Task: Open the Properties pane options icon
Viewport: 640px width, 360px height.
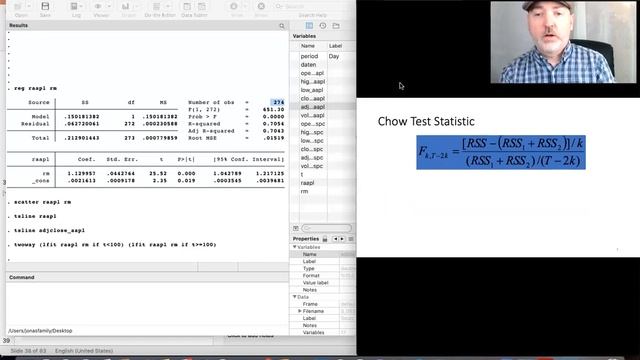Action: 351,239
